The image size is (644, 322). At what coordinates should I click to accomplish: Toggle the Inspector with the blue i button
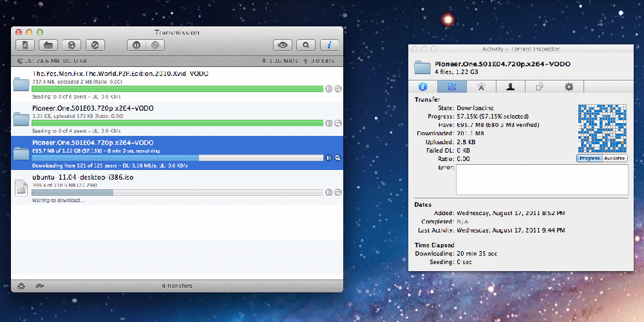click(x=329, y=45)
